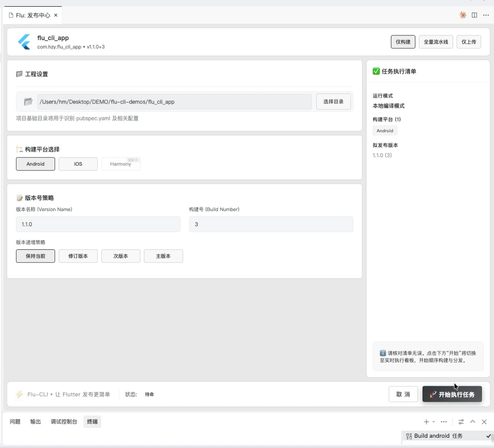The height and width of the screenshot is (448, 494).
Task: Click the pubspec.yaml hint text
Action: (77, 118)
